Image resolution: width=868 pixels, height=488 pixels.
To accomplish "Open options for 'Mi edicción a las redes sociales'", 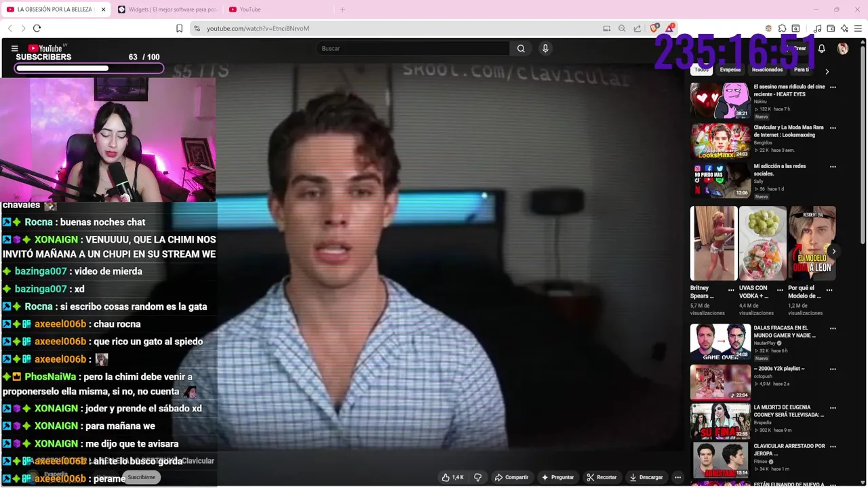I will (x=833, y=167).
